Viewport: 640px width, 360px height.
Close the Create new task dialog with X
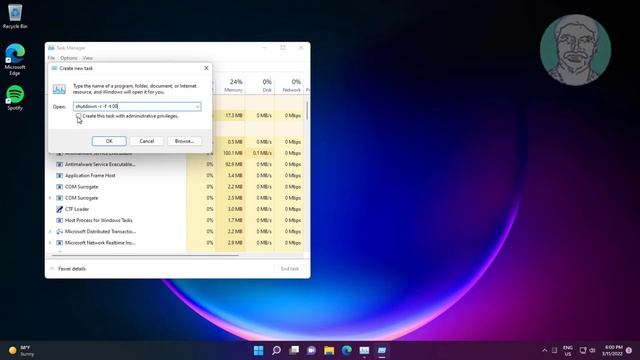pos(206,68)
